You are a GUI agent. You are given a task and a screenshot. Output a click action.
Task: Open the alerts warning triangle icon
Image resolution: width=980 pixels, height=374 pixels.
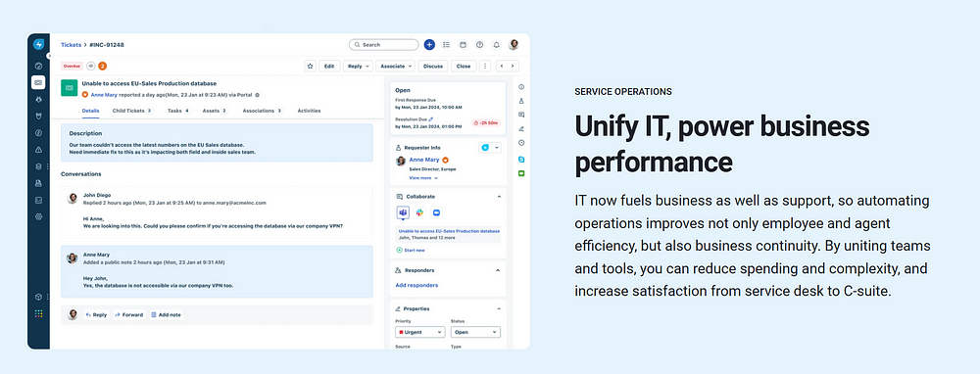[38, 150]
